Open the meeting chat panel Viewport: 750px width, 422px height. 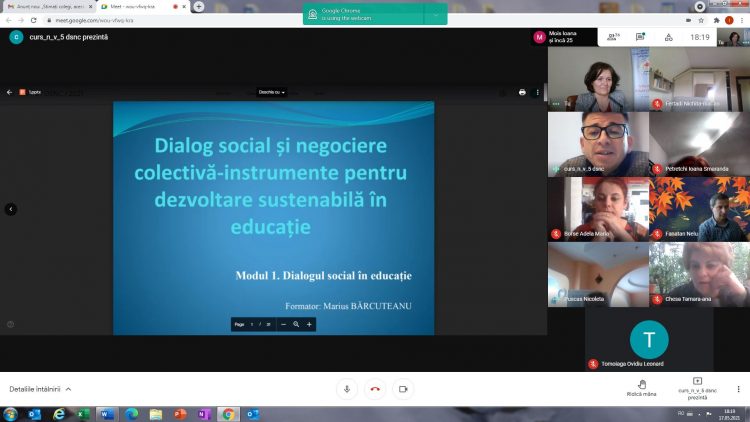640,37
